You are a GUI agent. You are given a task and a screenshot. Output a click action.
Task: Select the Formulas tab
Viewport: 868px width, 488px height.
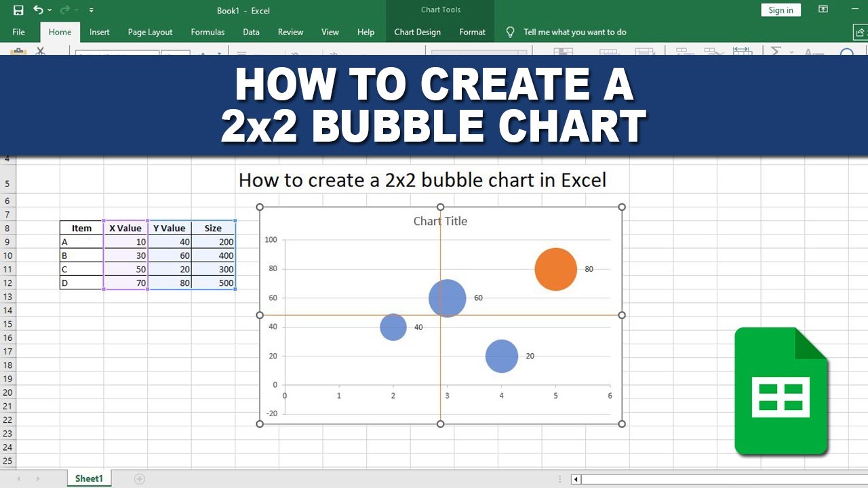208,32
